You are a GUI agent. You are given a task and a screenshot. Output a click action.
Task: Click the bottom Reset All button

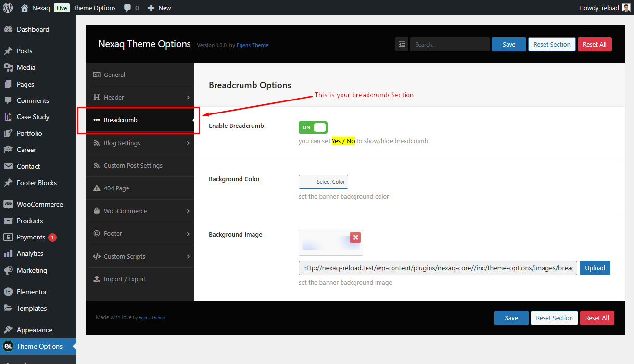coord(597,318)
